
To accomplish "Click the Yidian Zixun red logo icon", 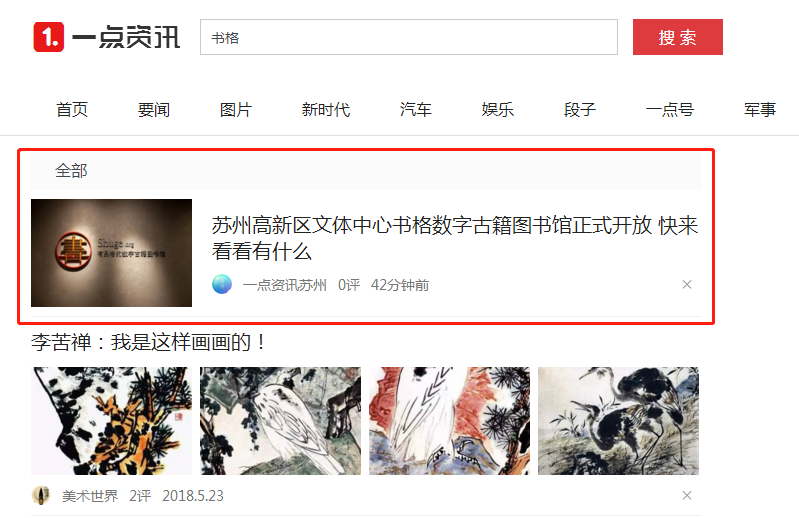I will 49,37.
